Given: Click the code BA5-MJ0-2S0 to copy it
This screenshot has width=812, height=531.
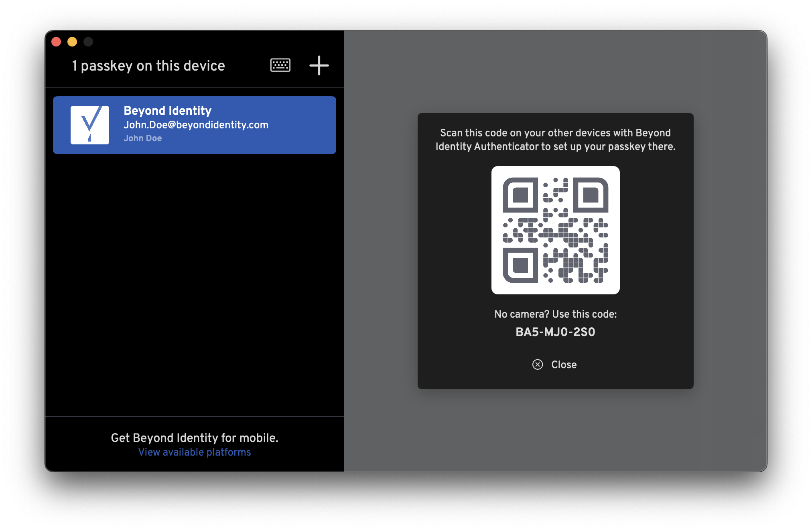Looking at the screenshot, I should [x=556, y=332].
